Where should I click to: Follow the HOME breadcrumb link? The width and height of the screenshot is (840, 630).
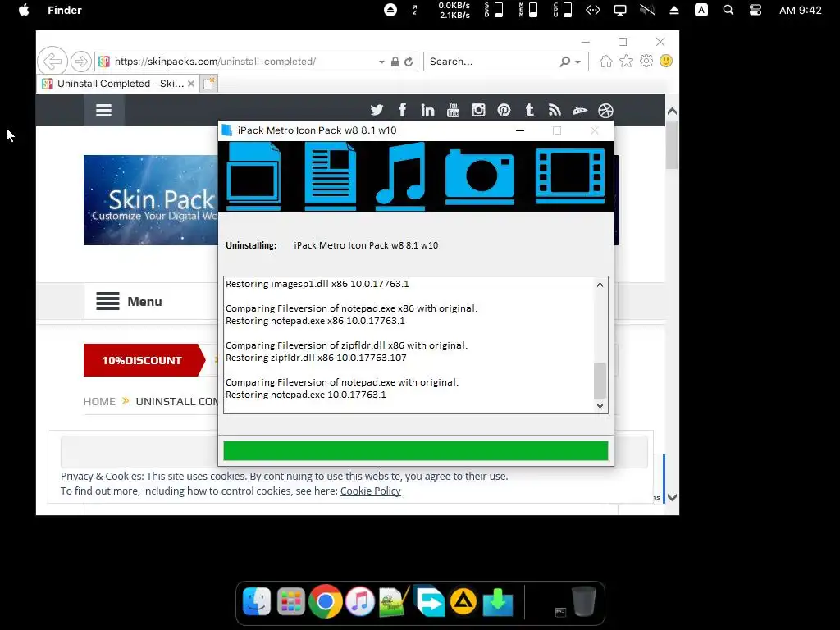[99, 401]
